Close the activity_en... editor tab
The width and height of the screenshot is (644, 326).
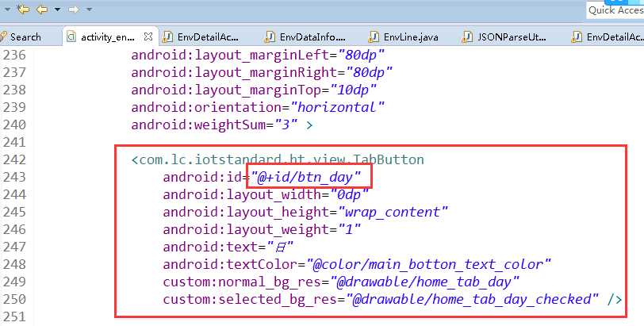click(148, 36)
